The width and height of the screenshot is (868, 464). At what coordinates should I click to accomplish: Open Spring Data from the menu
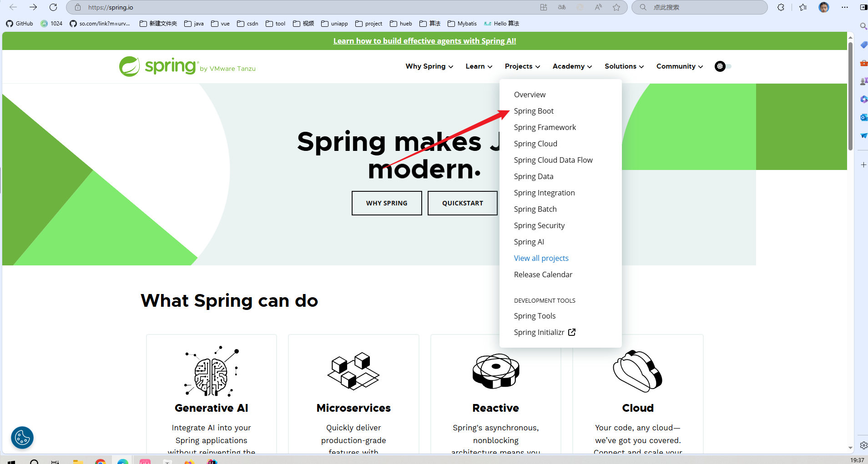pyautogui.click(x=534, y=176)
